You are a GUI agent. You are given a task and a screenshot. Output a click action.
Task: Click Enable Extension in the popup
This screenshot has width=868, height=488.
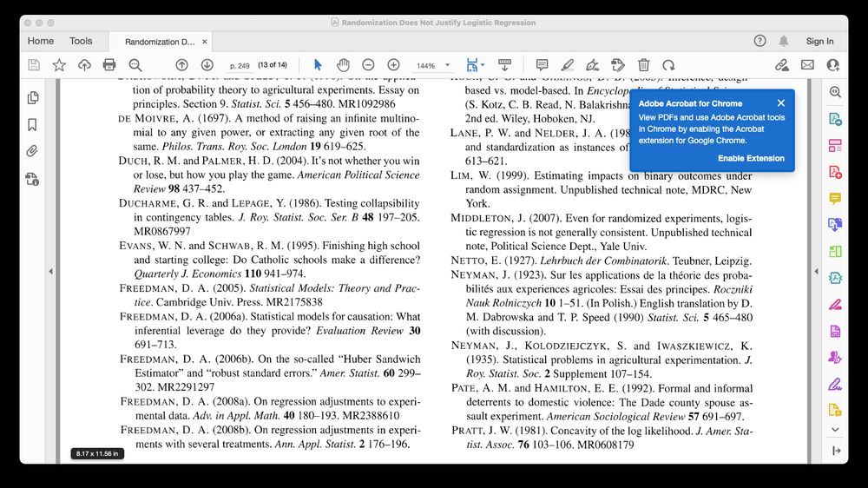751,158
